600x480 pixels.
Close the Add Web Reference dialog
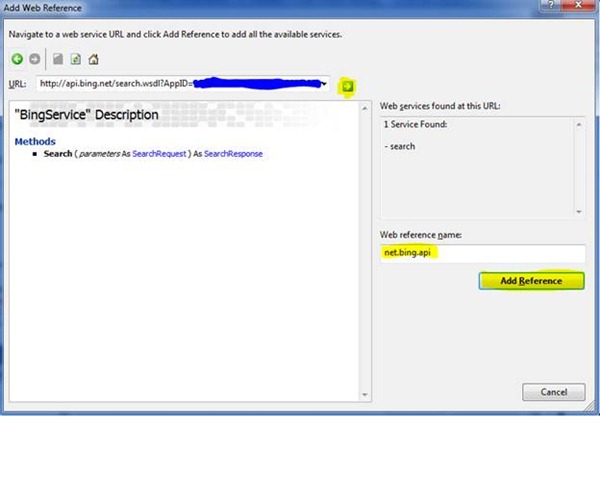pos(579,5)
